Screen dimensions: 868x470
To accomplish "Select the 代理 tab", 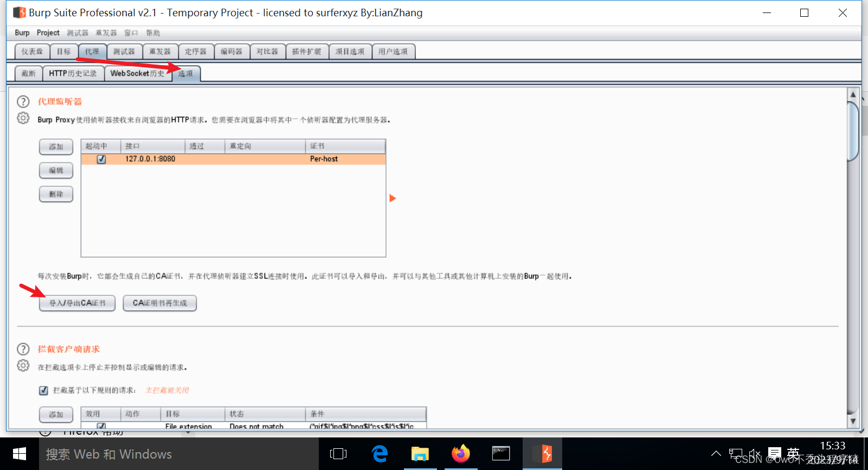I will pyautogui.click(x=92, y=52).
